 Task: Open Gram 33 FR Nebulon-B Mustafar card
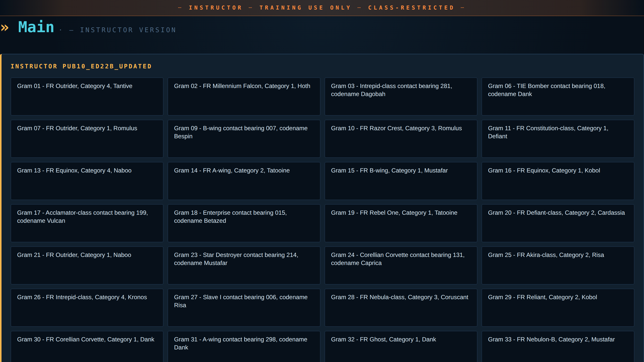pyautogui.click(x=558, y=347)
